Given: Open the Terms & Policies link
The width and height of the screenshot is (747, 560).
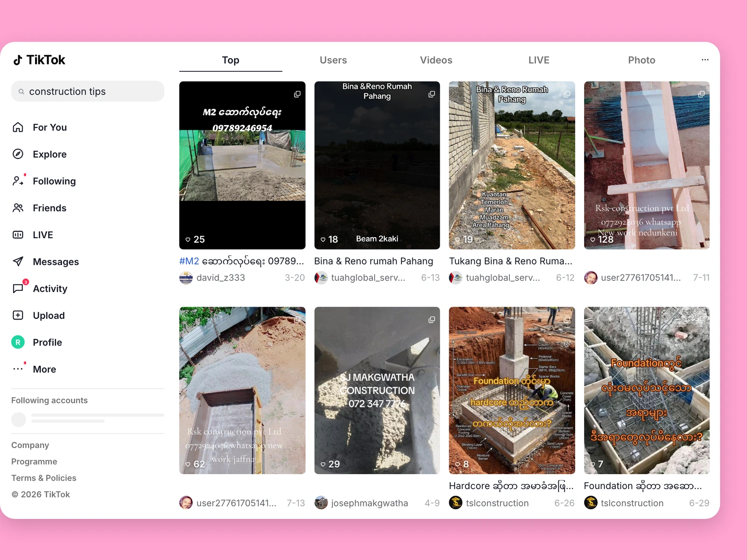Looking at the screenshot, I should click(x=44, y=478).
